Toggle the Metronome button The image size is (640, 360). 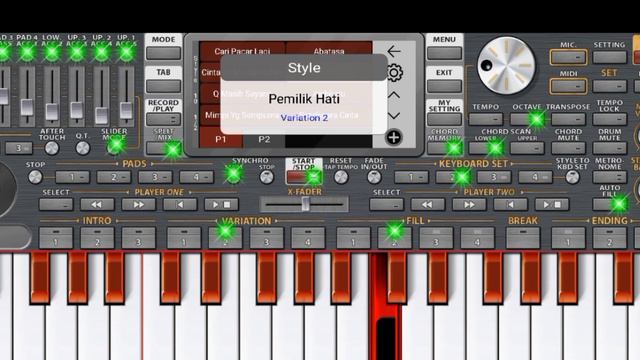pyautogui.click(x=609, y=177)
